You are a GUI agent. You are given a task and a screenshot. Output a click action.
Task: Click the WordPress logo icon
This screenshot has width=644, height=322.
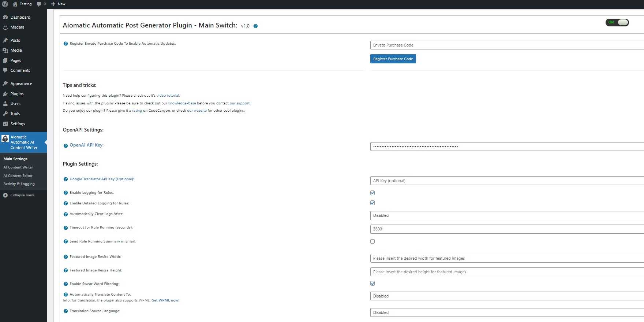pyautogui.click(x=5, y=4)
